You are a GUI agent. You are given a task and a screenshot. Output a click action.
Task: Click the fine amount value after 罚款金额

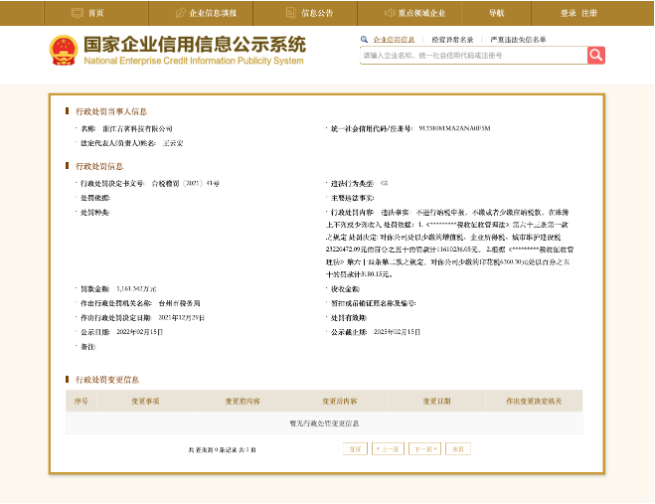[x=136, y=289]
